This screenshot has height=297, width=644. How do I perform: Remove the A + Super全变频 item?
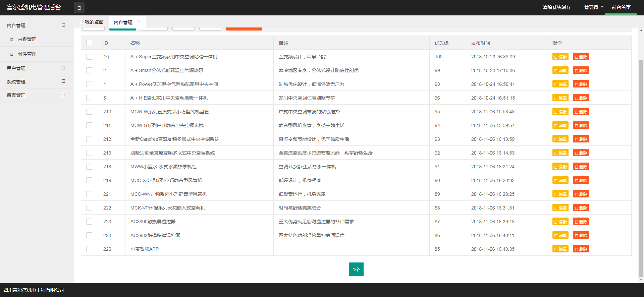point(581,57)
